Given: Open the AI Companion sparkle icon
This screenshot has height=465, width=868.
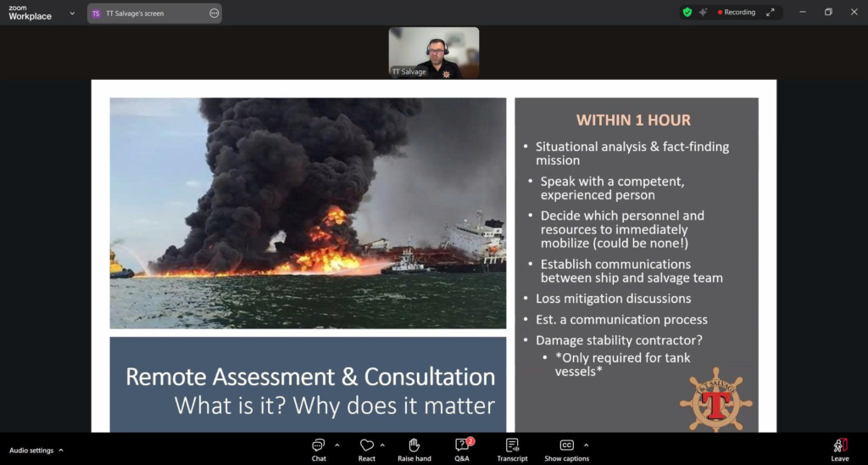Looking at the screenshot, I should 703,13.
